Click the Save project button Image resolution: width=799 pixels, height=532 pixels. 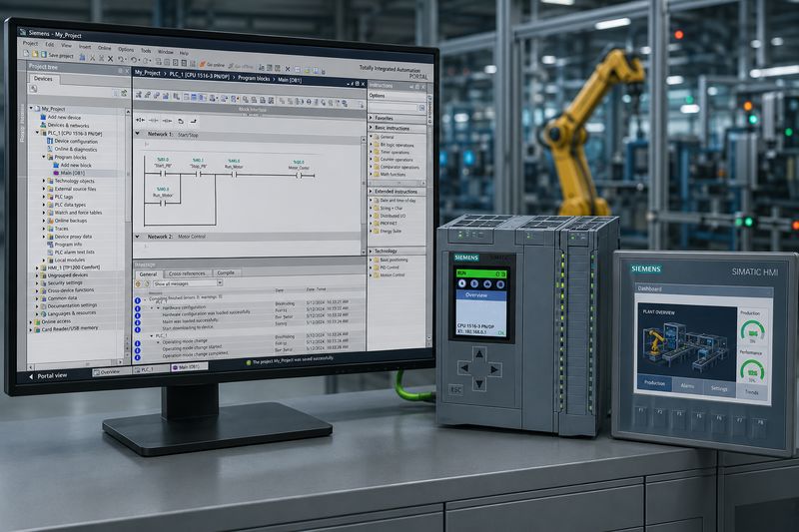coord(58,56)
